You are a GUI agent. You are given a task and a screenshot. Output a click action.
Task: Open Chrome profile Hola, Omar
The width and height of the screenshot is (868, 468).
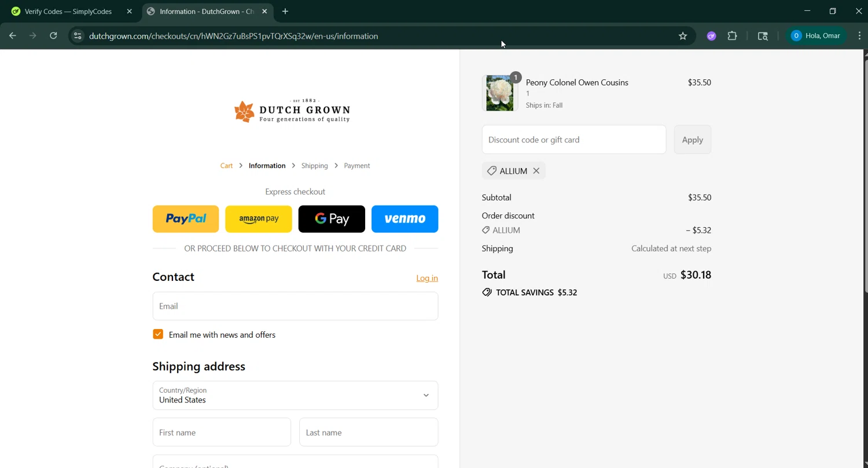816,36
